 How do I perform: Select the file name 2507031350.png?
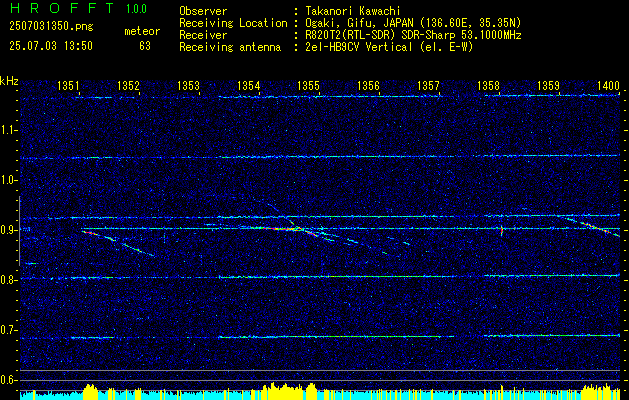click(51, 26)
